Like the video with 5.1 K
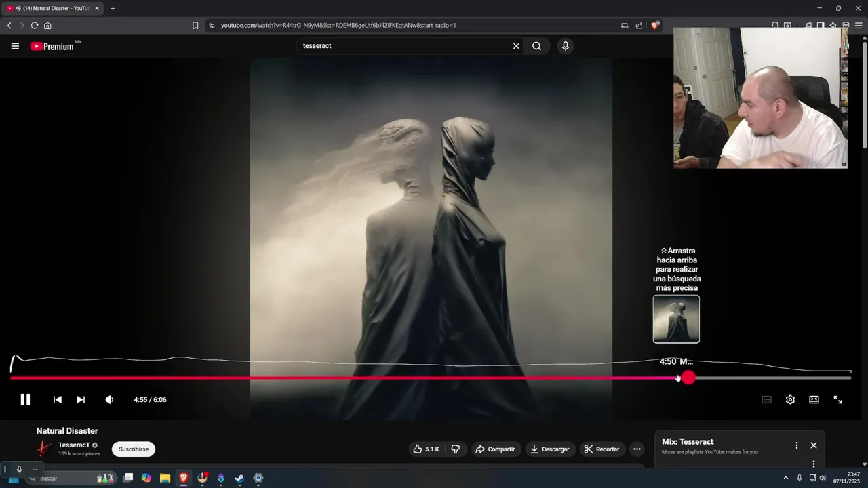 click(x=427, y=449)
